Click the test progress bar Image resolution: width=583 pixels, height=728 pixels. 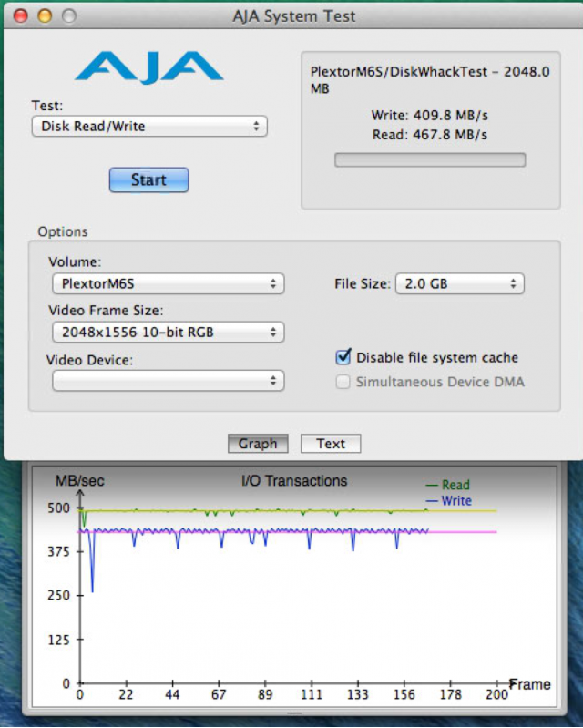click(430, 159)
